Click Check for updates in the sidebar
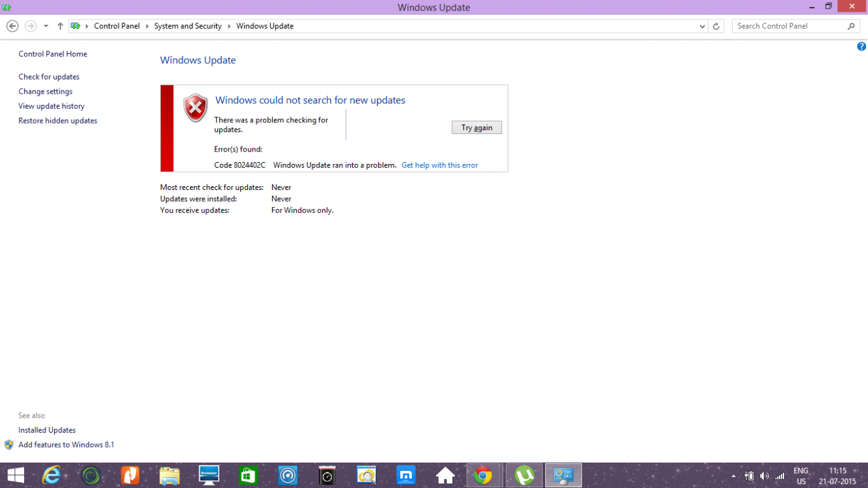The image size is (868, 488). click(x=49, y=77)
